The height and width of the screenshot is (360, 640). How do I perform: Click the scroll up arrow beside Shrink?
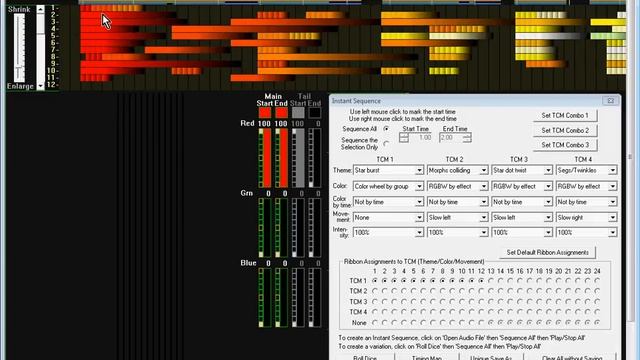coord(40,9)
